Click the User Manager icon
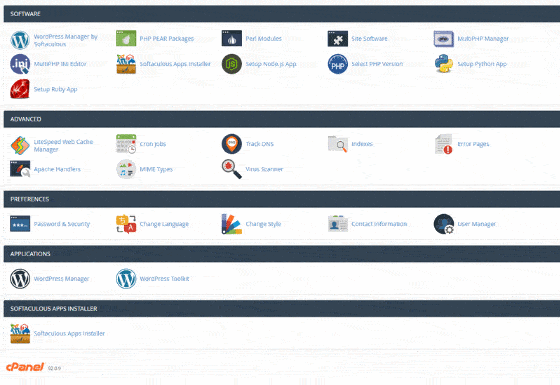This screenshot has width=560, height=385. click(x=444, y=224)
